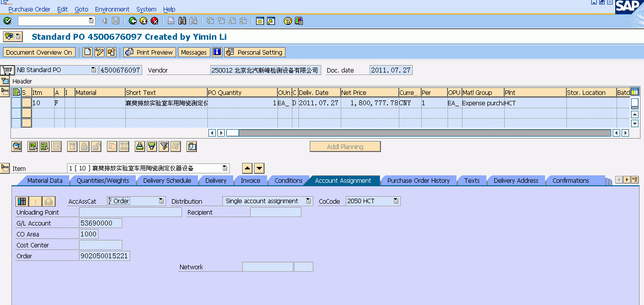
Task: Collapse the Item detail section
Action: tap(5, 168)
